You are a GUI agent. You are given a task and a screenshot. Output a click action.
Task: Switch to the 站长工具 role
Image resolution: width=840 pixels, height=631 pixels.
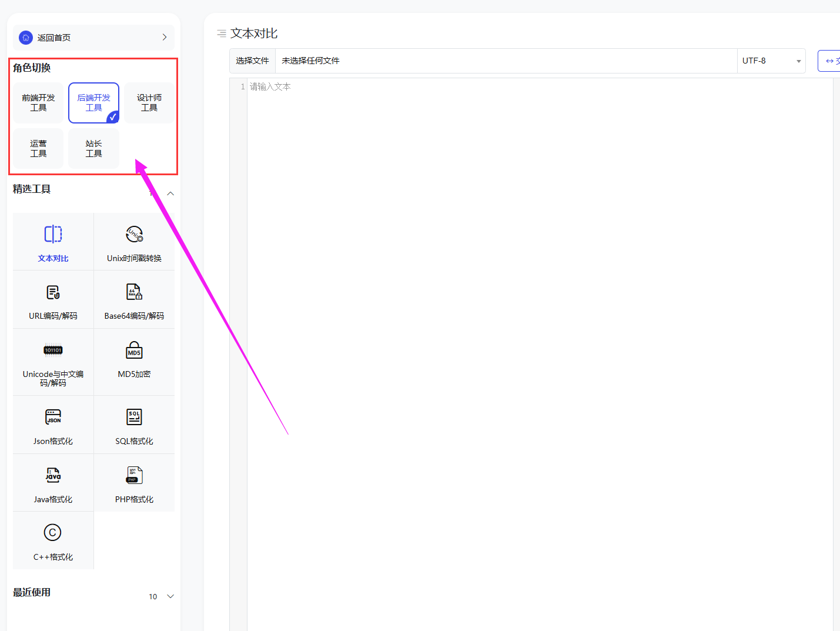pos(93,149)
